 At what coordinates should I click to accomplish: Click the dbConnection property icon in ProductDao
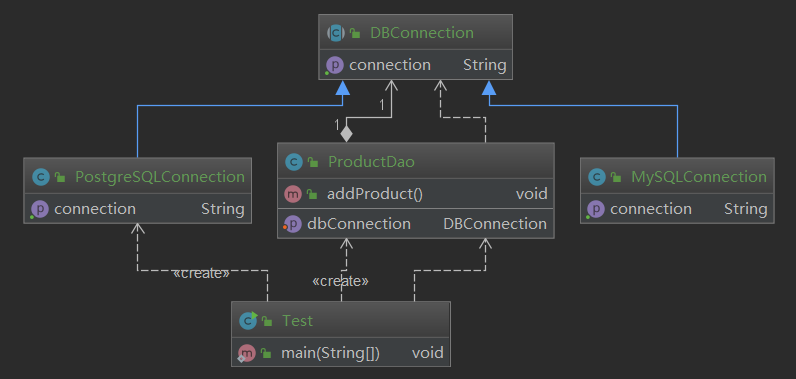pyautogui.click(x=292, y=224)
